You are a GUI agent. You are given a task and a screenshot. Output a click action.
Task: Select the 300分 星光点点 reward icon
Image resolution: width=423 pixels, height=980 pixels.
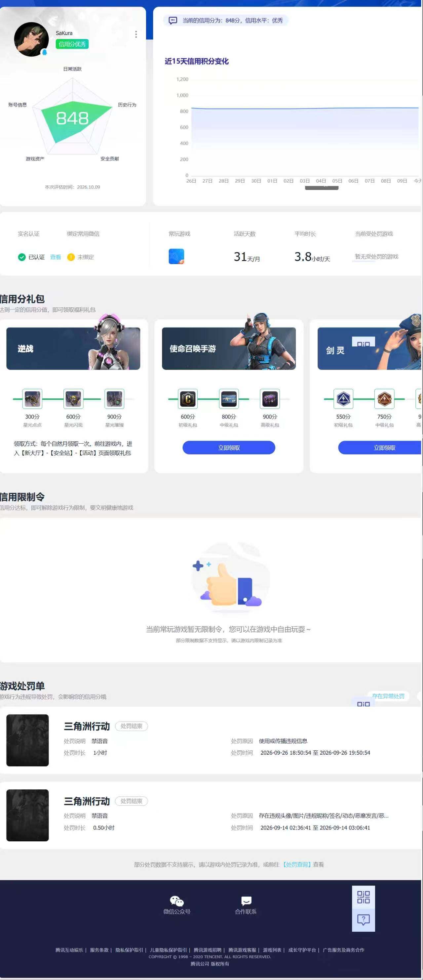pyautogui.click(x=32, y=399)
